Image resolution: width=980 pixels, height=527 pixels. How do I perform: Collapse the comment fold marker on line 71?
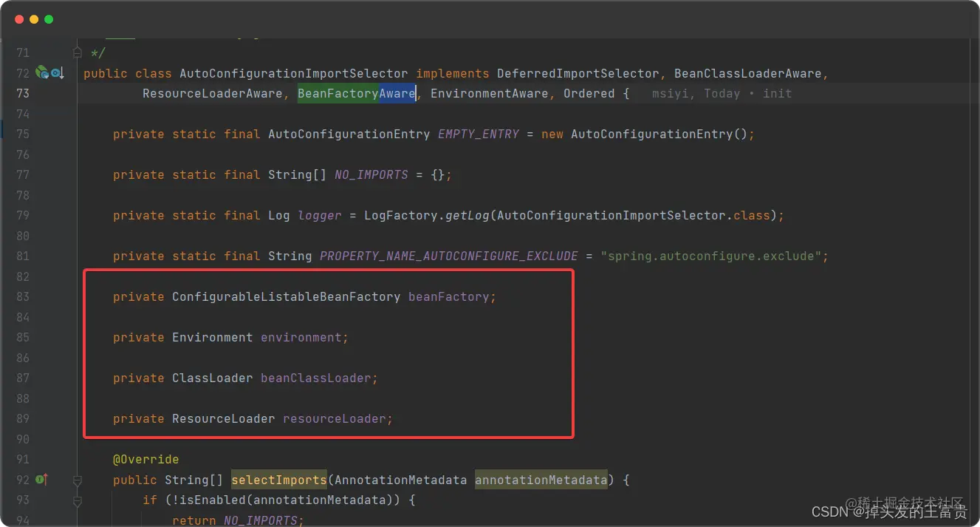(77, 52)
